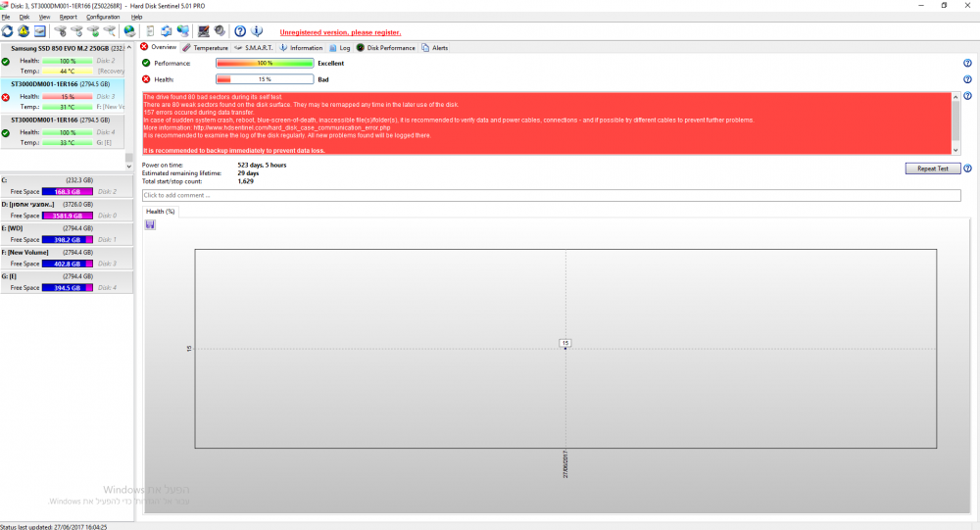
Task: Open the Disk menu
Action: 24,17
